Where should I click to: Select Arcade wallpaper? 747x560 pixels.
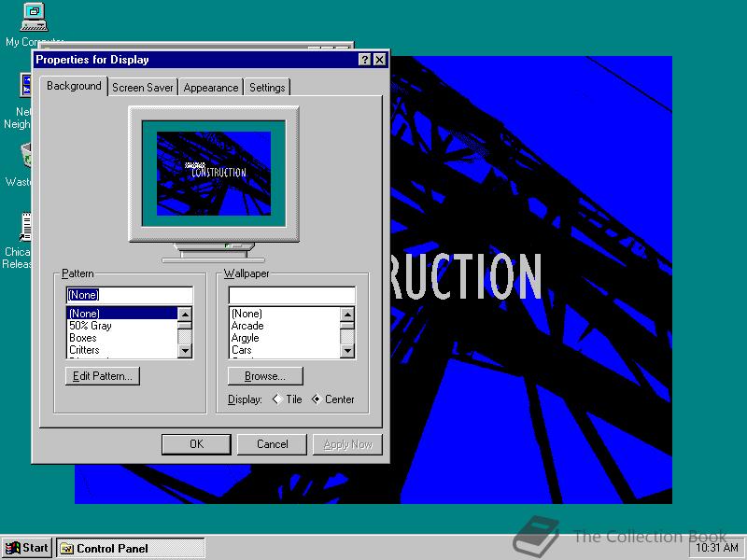pyautogui.click(x=285, y=326)
